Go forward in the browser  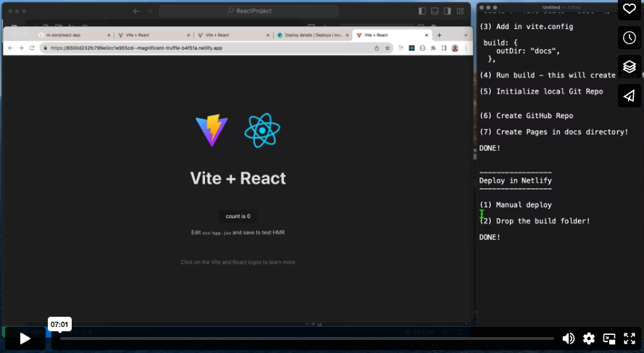point(21,48)
